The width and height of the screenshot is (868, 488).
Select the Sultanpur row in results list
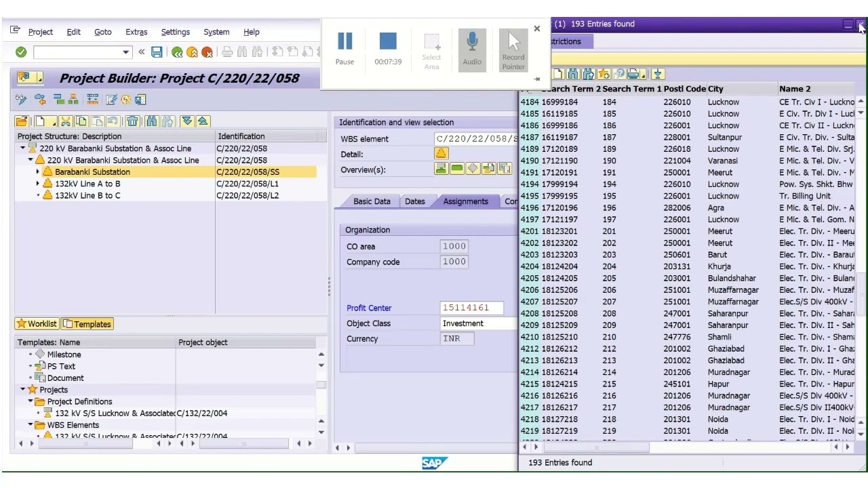686,137
